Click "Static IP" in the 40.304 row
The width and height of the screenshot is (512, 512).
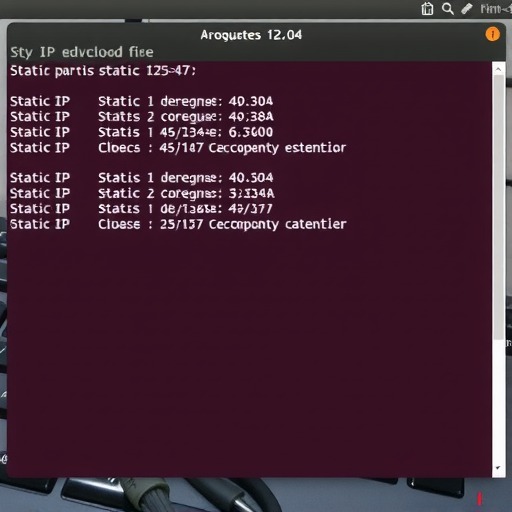[x=40, y=101]
